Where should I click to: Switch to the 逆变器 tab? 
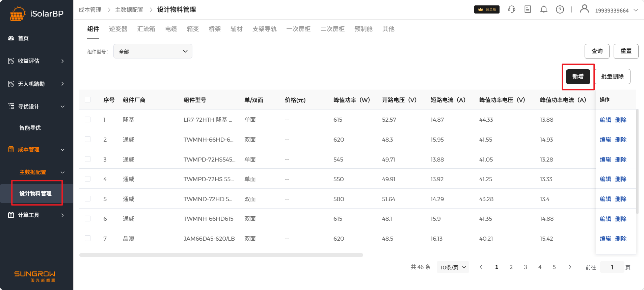pyautogui.click(x=118, y=29)
